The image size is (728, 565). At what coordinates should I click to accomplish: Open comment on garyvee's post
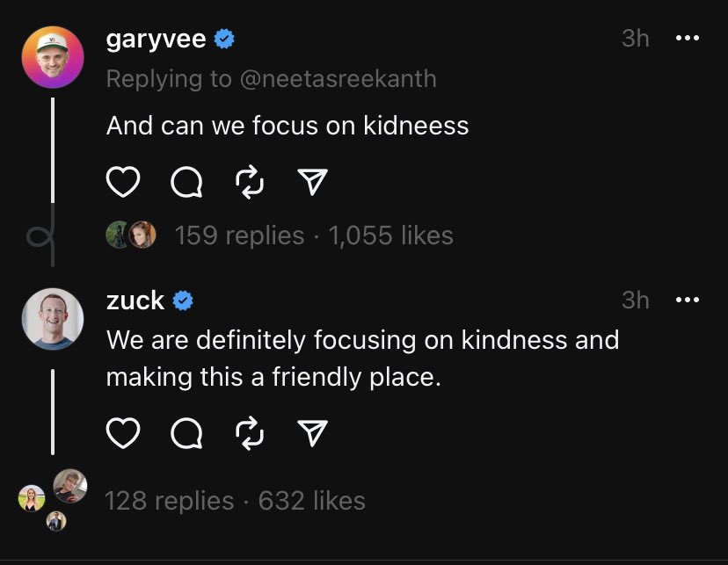pyautogui.click(x=186, y=182)
